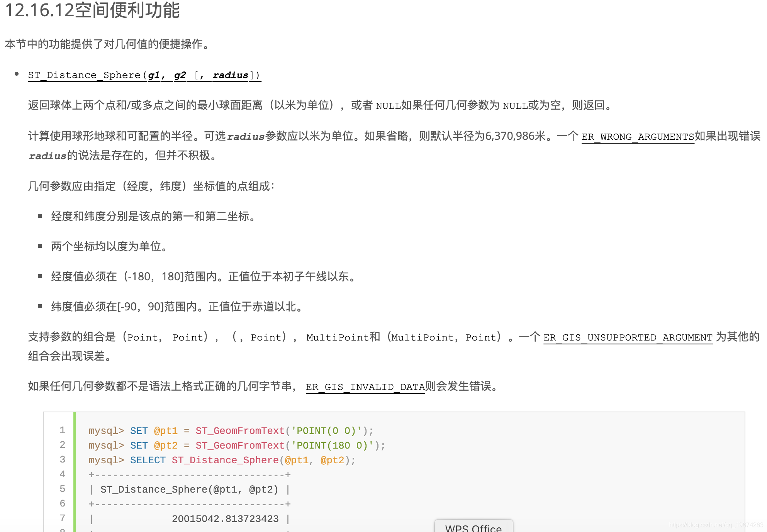767x532 pixels.
Task: Open the ER_WRONG_ARGUMENTS error link
Action: (x=638, y=137)
